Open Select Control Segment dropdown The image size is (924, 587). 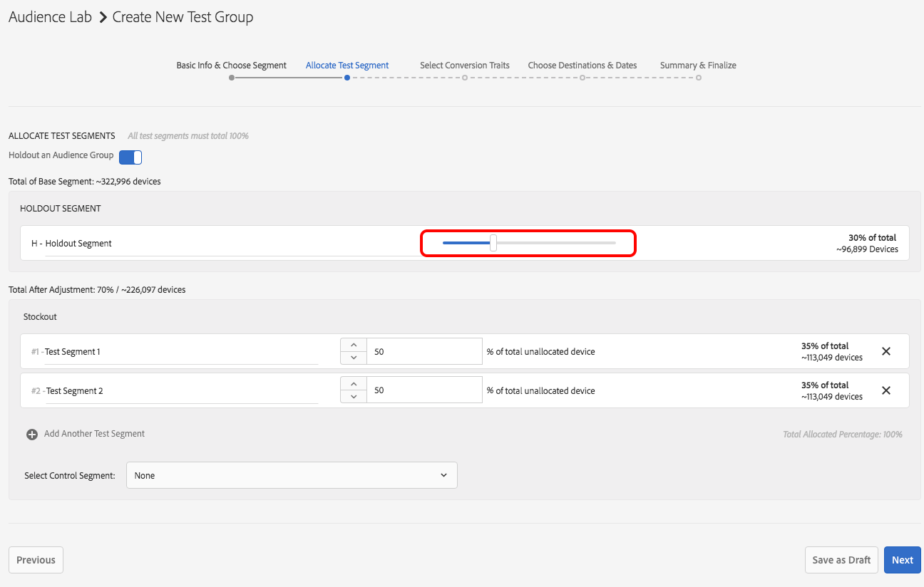[x=292, y=475]
